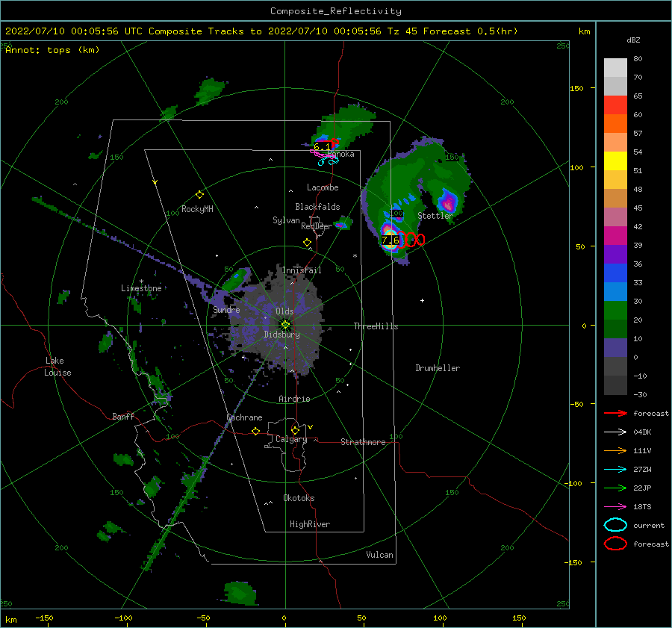Click the small storm cell right of RedDeer
The width and height of the screenshot is (672, 628).
[x=343, y=224]
